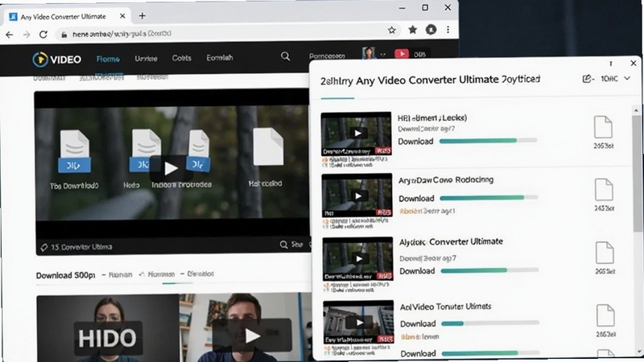This screenshot has width=644, height=362.
Task: Play the main video with the center play button
Action: point(170,168)
